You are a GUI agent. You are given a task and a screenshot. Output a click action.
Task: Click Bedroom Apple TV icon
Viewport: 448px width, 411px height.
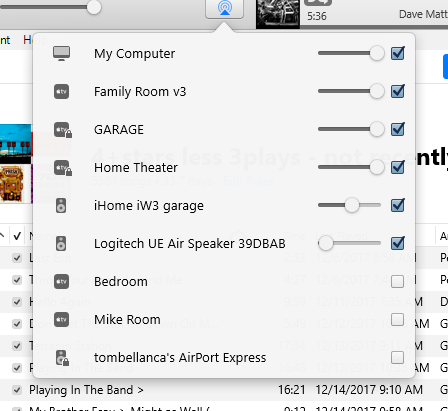tap(61, 281)
